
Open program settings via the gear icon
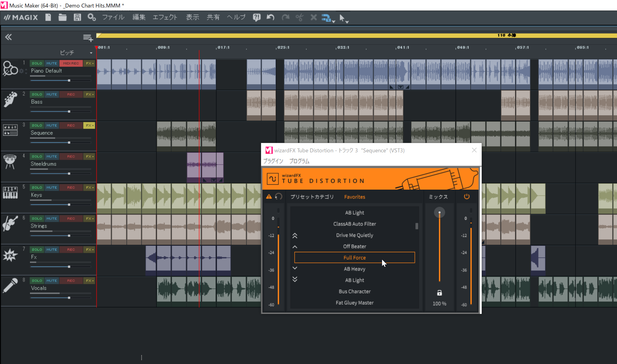pos(92,17)
